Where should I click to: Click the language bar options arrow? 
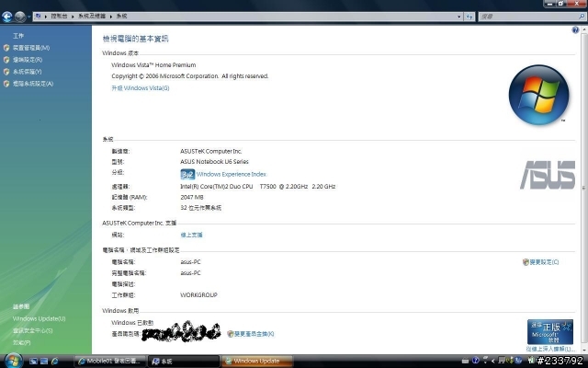(x=485, y=361)
